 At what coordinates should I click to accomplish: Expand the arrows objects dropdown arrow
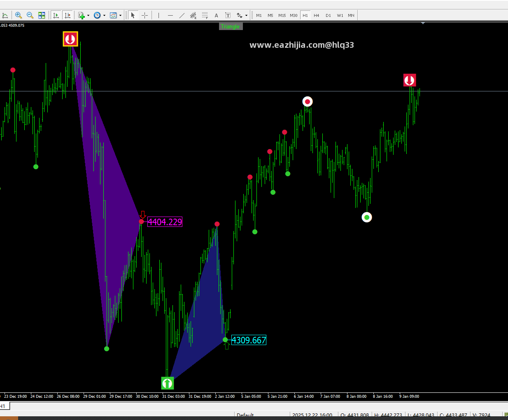click(246, 16)
